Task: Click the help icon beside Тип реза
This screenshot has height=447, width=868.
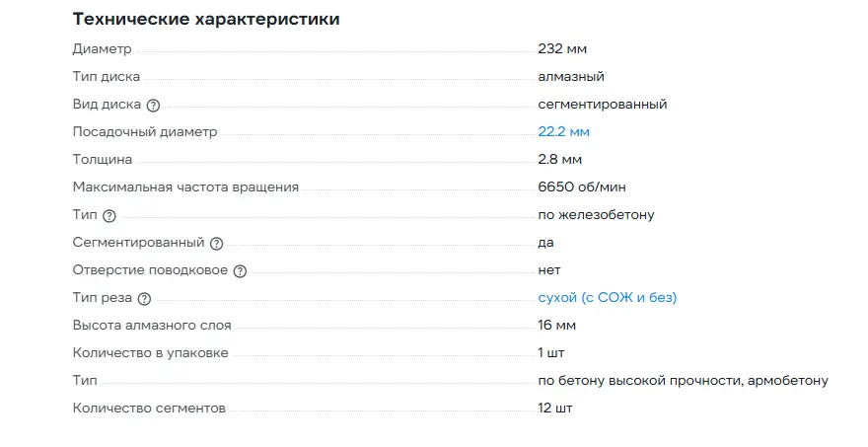Action: 145,298
